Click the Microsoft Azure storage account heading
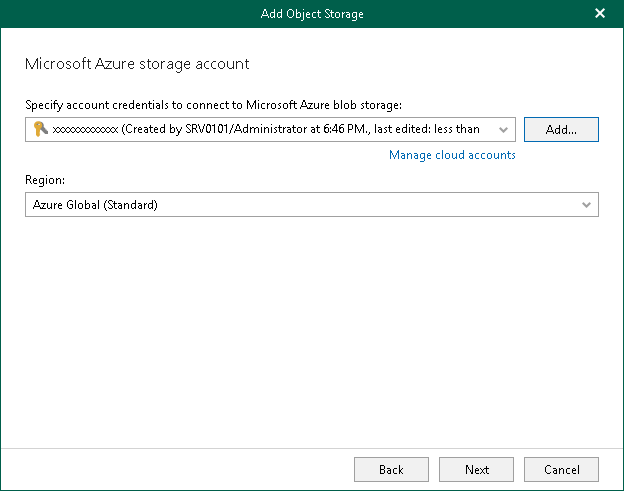 [x=136, y=64]
